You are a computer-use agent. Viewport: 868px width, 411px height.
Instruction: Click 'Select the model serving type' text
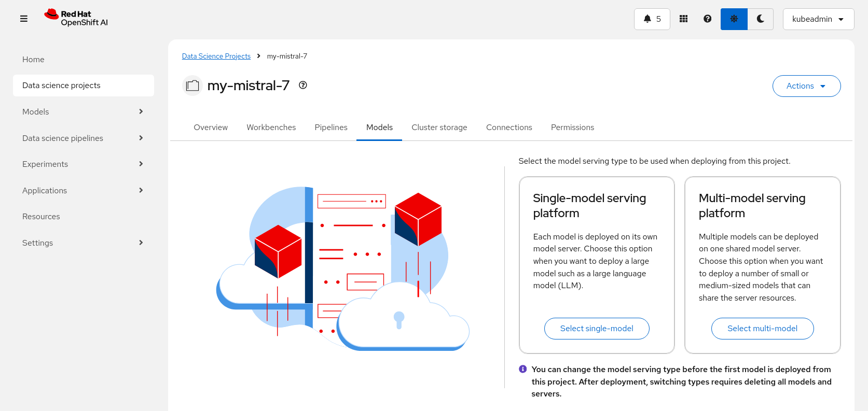click(655, 161)
